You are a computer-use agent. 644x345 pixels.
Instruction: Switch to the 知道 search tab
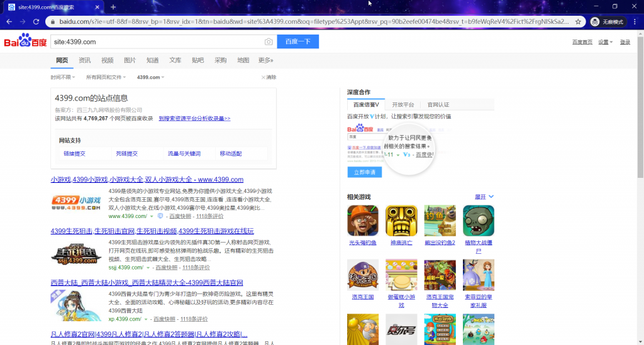[152, 60]
